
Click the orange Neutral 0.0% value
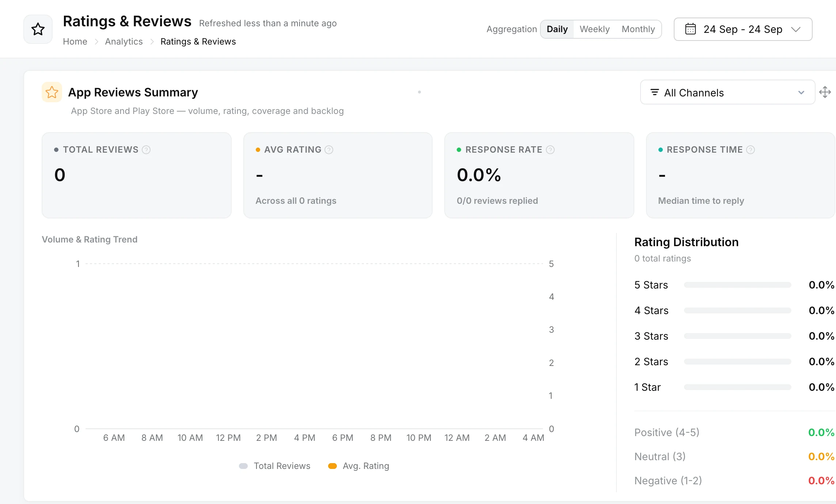pos(821,457)
